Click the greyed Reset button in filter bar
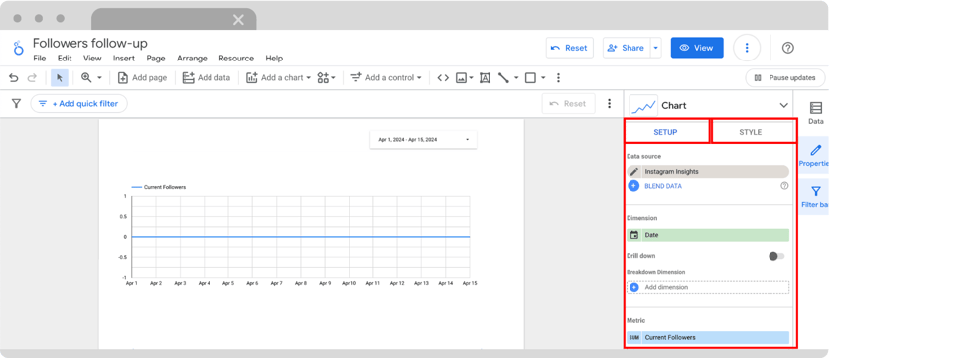This screenshot has height=358, width=980. coord(568,103)
